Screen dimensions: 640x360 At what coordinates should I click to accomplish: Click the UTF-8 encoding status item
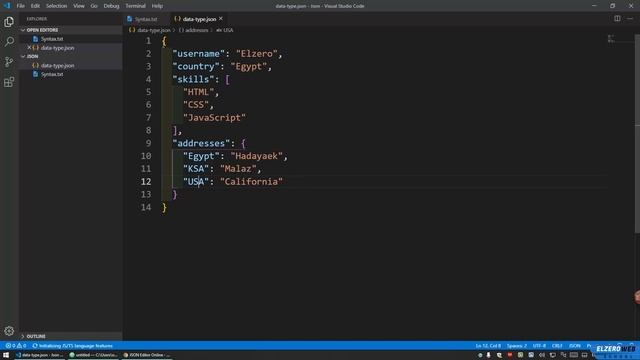pos(539,346)
